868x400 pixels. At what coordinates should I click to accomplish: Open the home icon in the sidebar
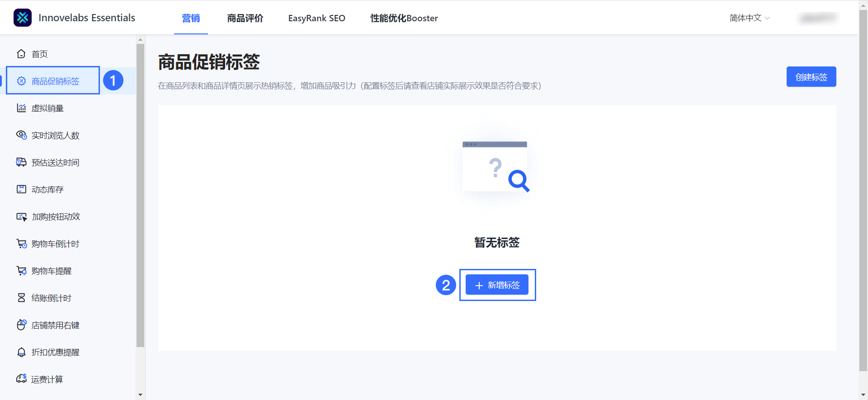coord(21,54)
